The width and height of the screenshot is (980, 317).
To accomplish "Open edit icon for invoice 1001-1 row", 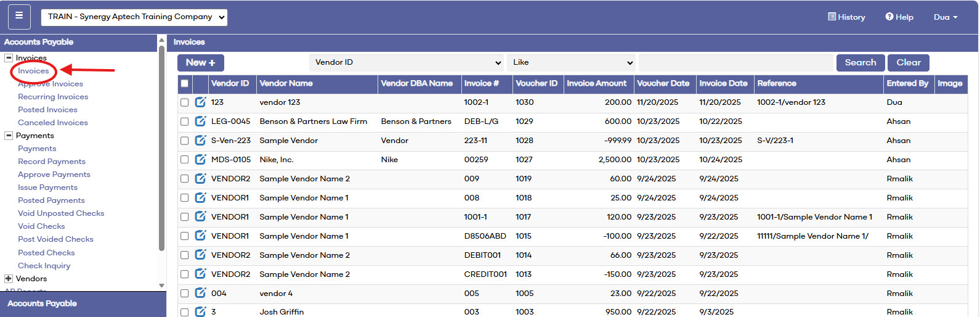I will (x=201, y=217).
